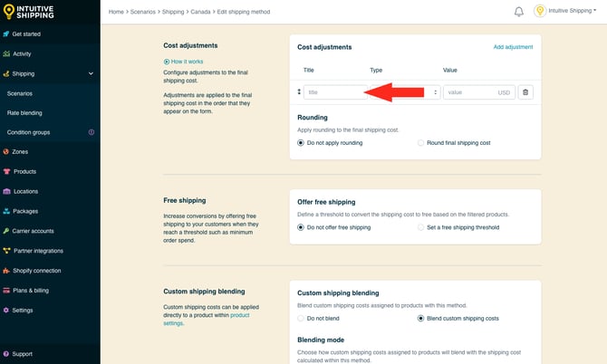Click the Partner integrations icon
This screenshot has height=364, width=607.
[6, 251]
